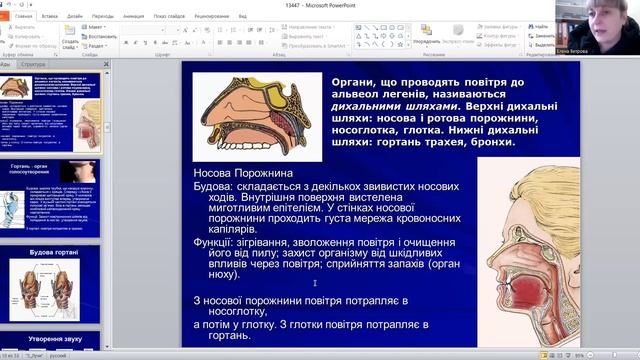The width and height of the screenshot is (640, 360).
Task: Click Increase List Level indent icon
Action: click(260, 30)
